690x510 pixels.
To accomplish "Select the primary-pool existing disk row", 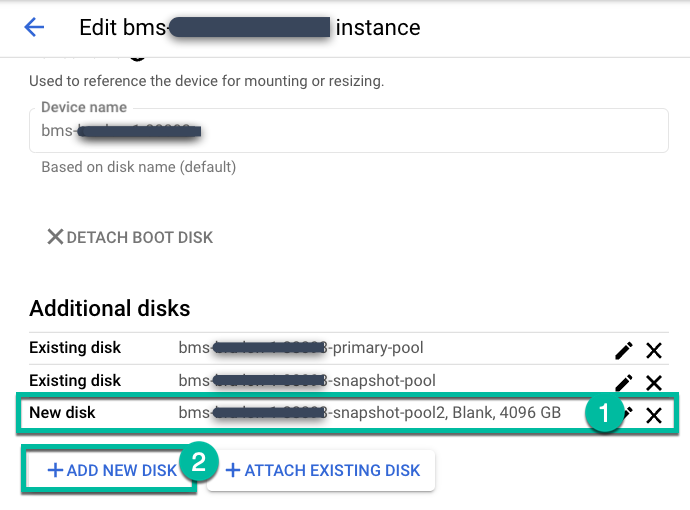I will point(300,348).
